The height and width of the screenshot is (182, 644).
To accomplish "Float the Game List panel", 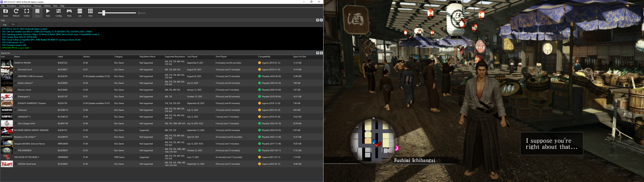I will pyautogui.click(x=317, y=53).
